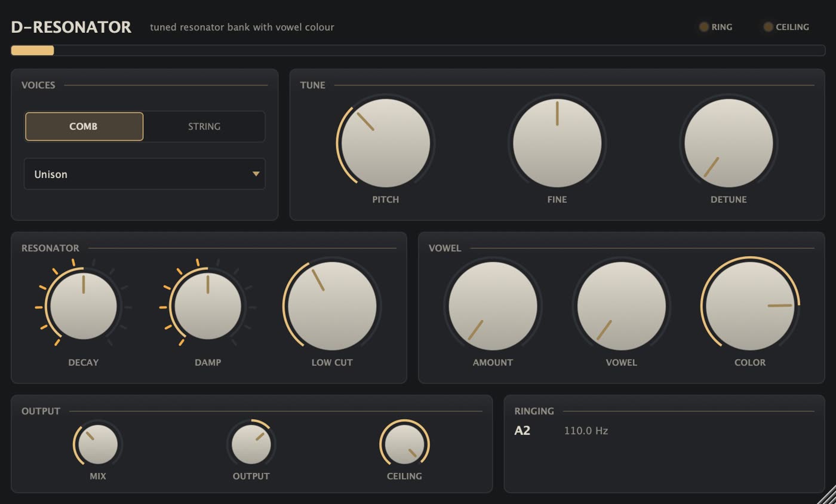
Task: Switch to STRING voice mode
Action: tap(204, 127)
